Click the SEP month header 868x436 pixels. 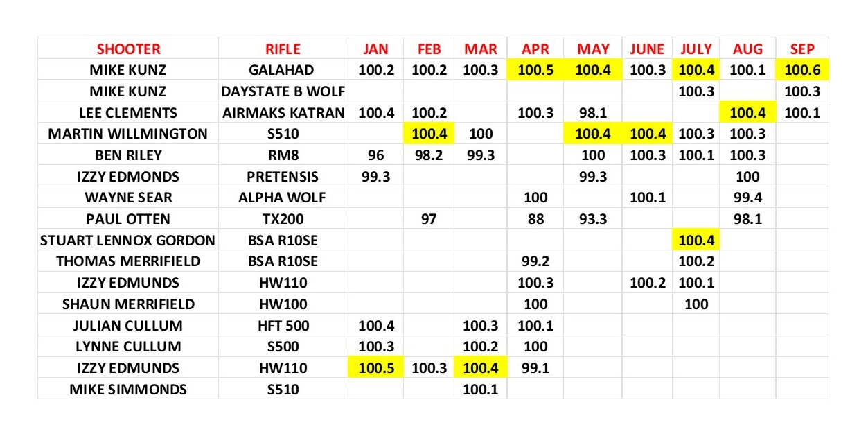tap(802, 49)
